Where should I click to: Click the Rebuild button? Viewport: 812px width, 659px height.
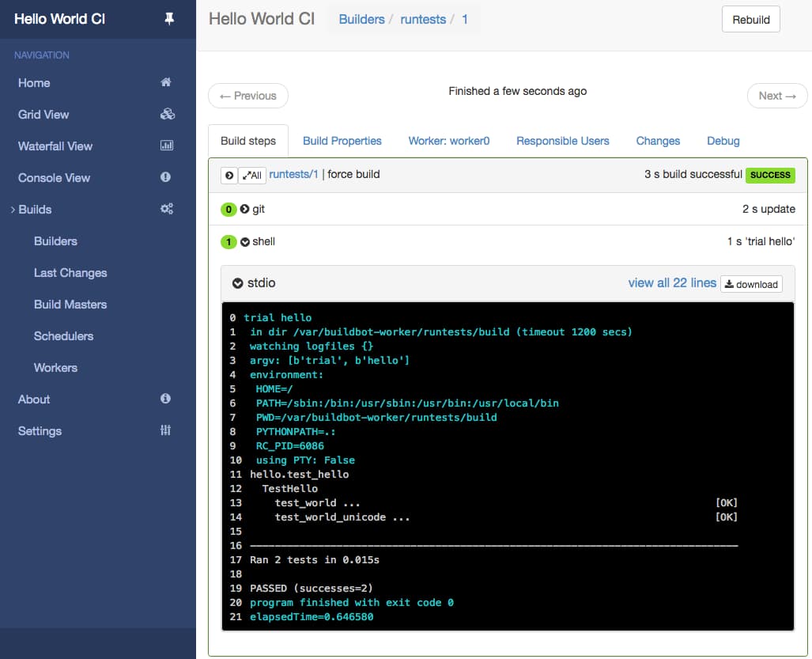[750, 20]
